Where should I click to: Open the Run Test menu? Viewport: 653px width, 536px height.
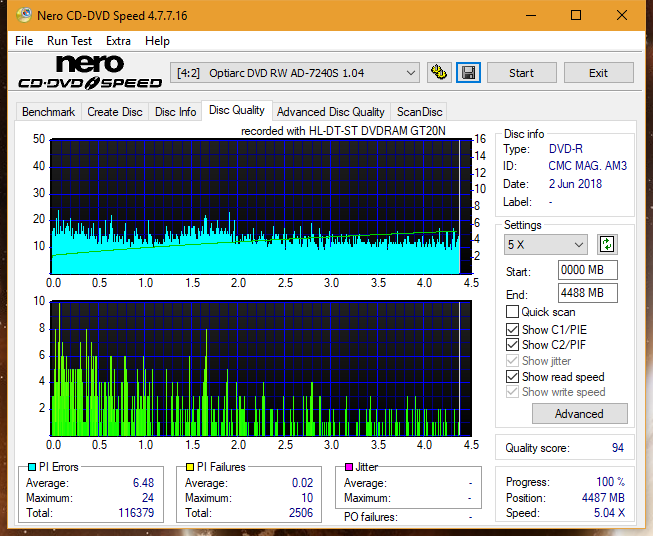(x=69, y=41)
